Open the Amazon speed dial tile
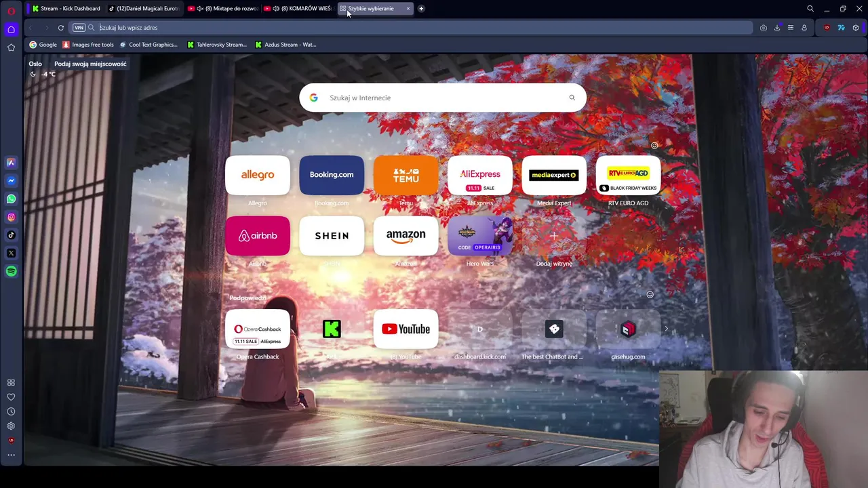The height and width of the screenshot is (488, 868). (x=406, y=236)
